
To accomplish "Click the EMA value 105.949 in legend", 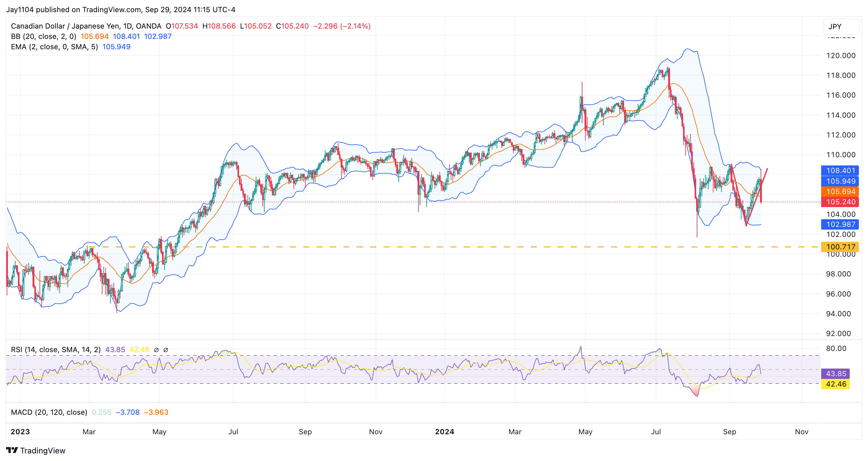I will (x=116, y=47).
